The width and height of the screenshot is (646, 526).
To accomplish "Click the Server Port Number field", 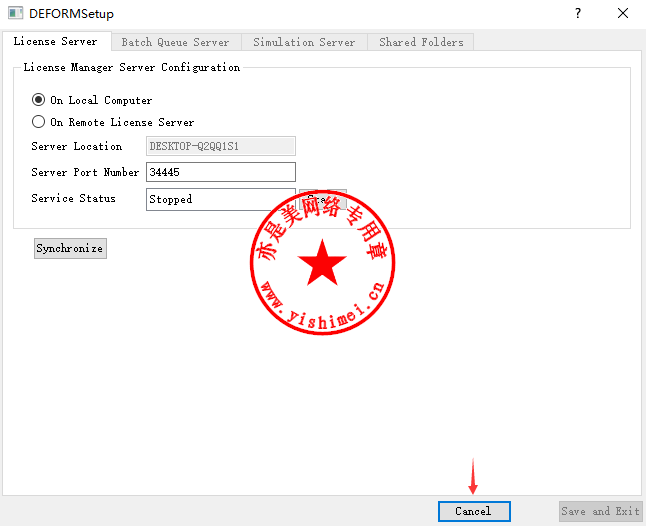I will 221,172.
